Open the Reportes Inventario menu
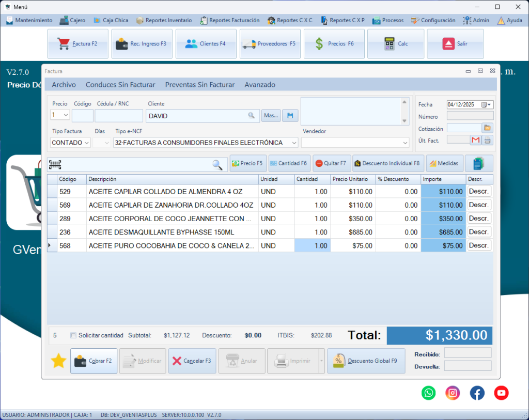Screen dimensions: 529x420 pos(164,20)
